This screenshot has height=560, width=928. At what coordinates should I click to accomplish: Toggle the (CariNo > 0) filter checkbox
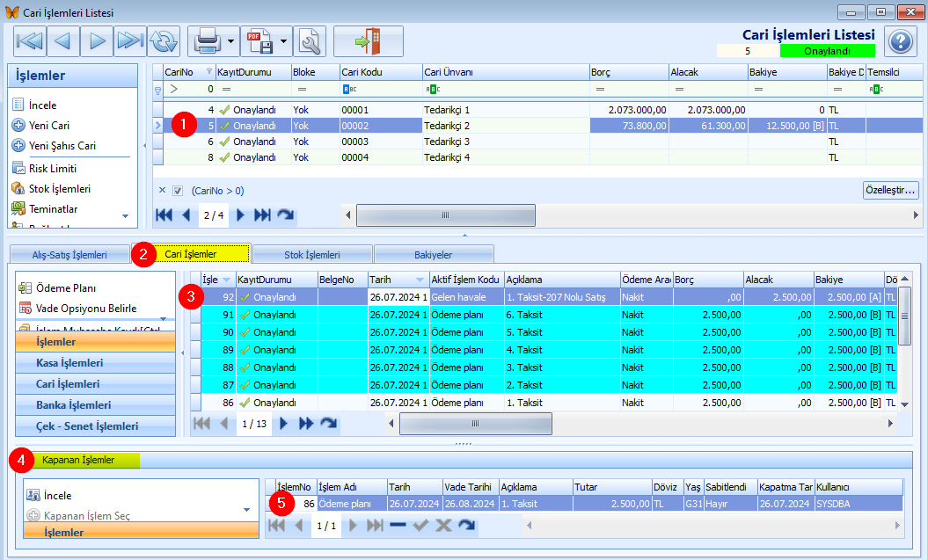point(178,191)
